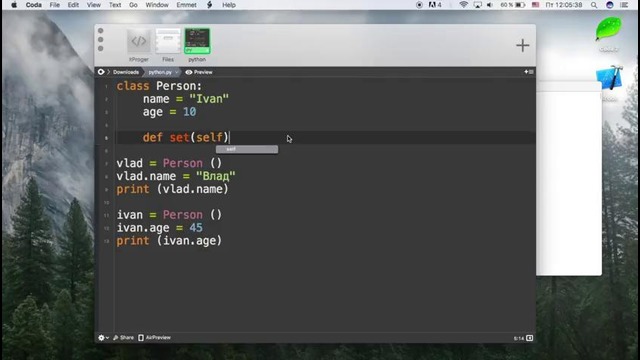
Task: Click the "Ivan" string in editor
Action: coord(209,99)
